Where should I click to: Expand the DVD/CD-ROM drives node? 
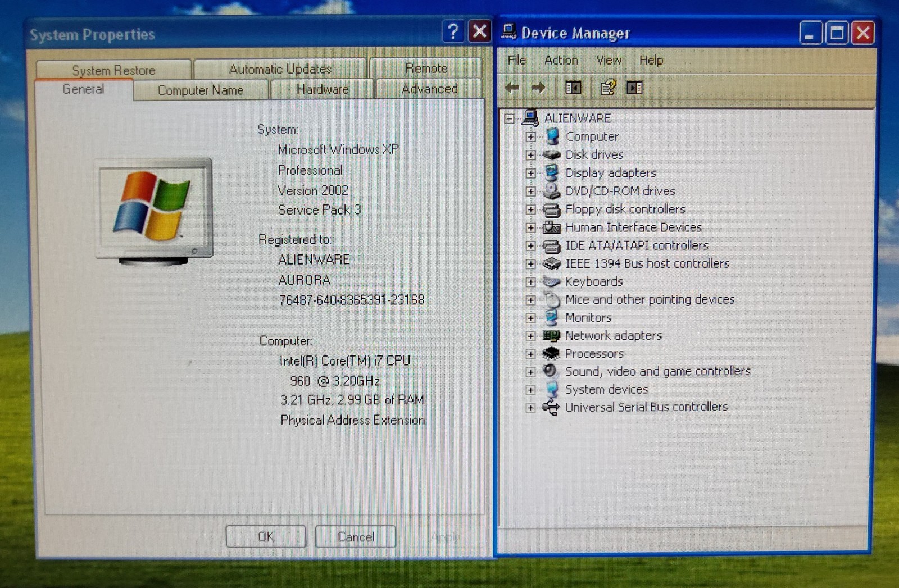click(530, 192)
